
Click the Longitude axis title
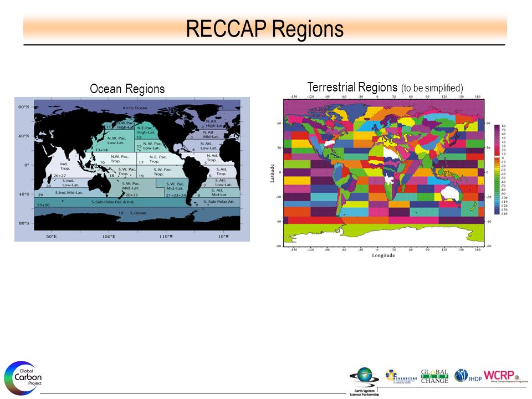point(383,255)
